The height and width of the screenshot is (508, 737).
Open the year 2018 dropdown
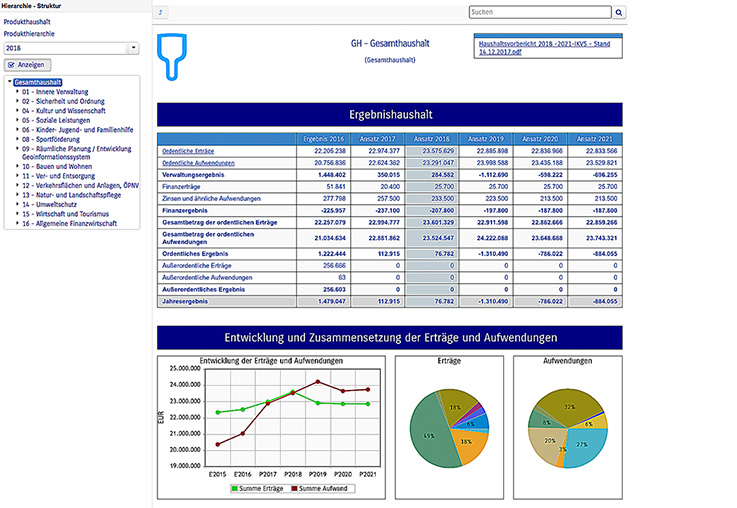point(133,48)
